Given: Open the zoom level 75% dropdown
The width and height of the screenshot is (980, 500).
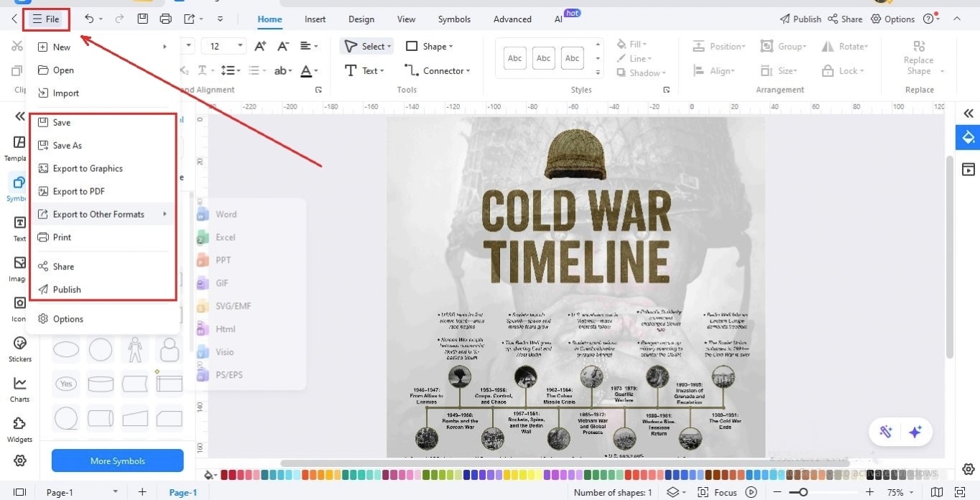Looking at the screenshot, I should [896, 492].
